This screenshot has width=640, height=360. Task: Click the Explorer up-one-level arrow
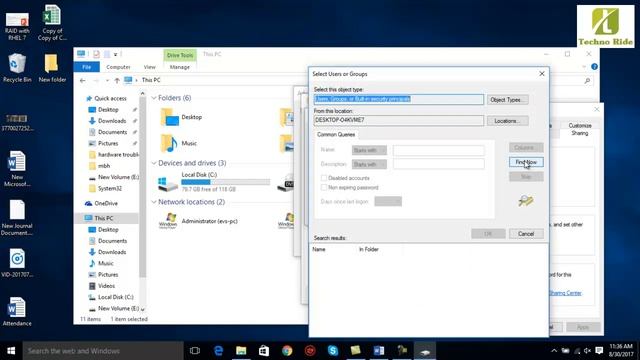click(x=117, y=80)
